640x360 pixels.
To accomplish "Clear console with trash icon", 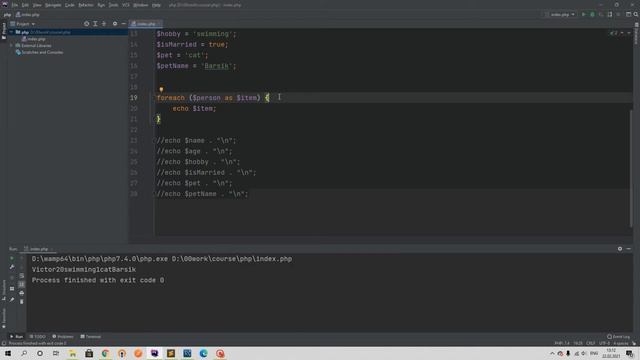I will pos(22,301).
